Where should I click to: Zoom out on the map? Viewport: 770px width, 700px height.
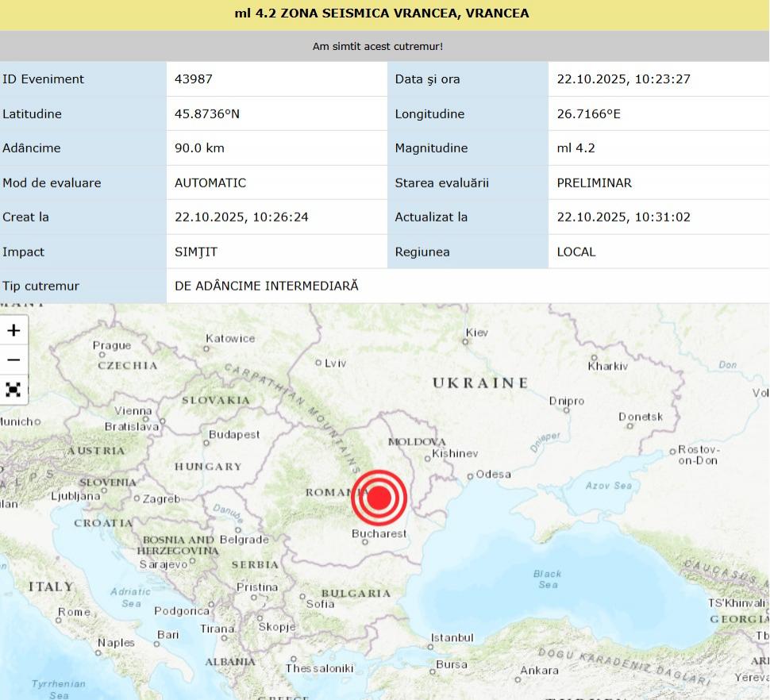coord(13,360)
